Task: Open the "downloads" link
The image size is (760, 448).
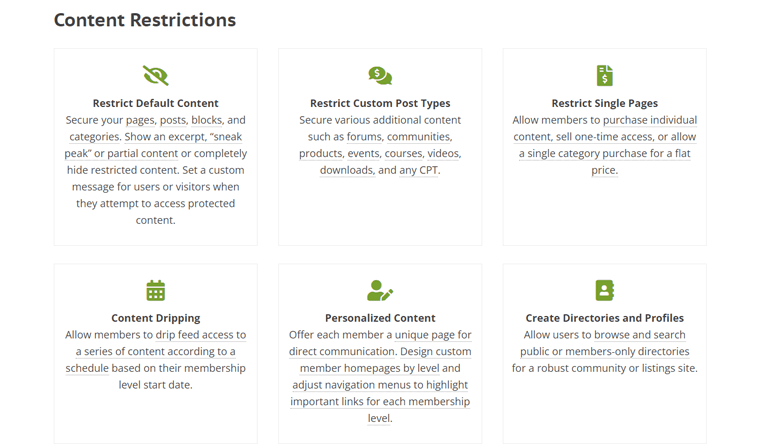Action: click(346, 170)
